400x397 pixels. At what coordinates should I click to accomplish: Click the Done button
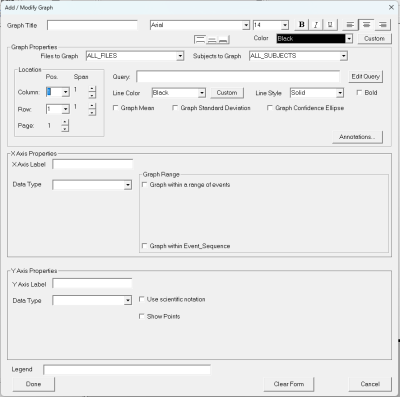(34, 384)
